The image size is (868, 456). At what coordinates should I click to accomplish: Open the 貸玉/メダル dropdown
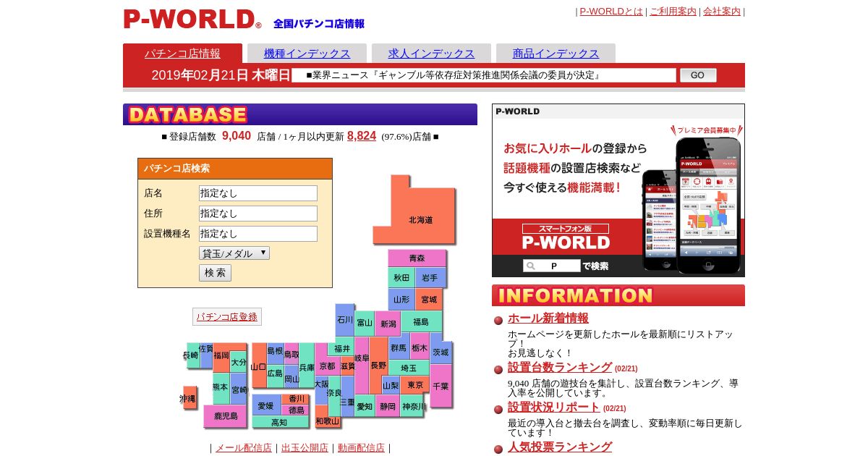click(234, 253)
